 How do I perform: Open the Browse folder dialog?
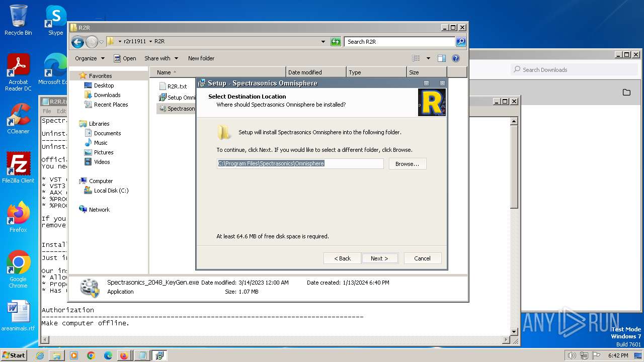click(407, 164)
